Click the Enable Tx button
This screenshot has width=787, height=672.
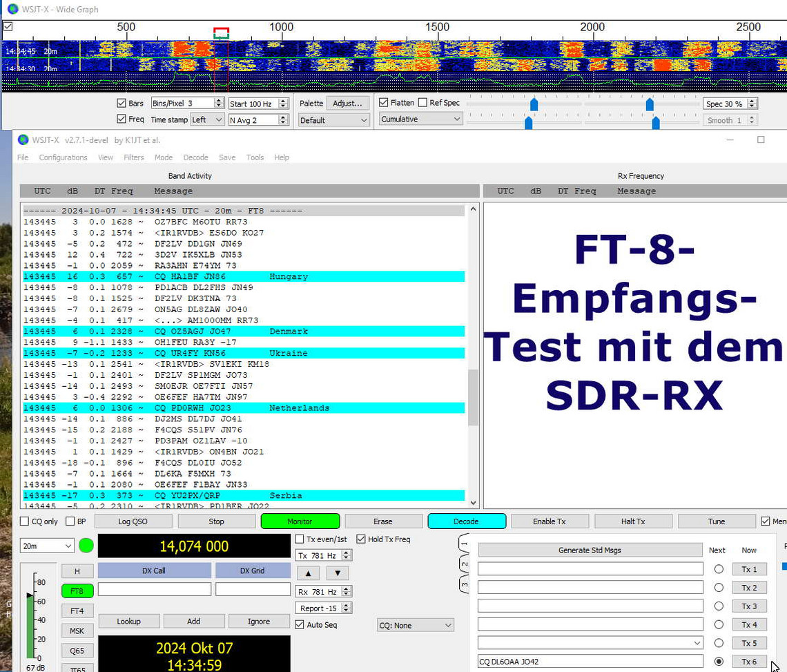[x=550, y=521]
